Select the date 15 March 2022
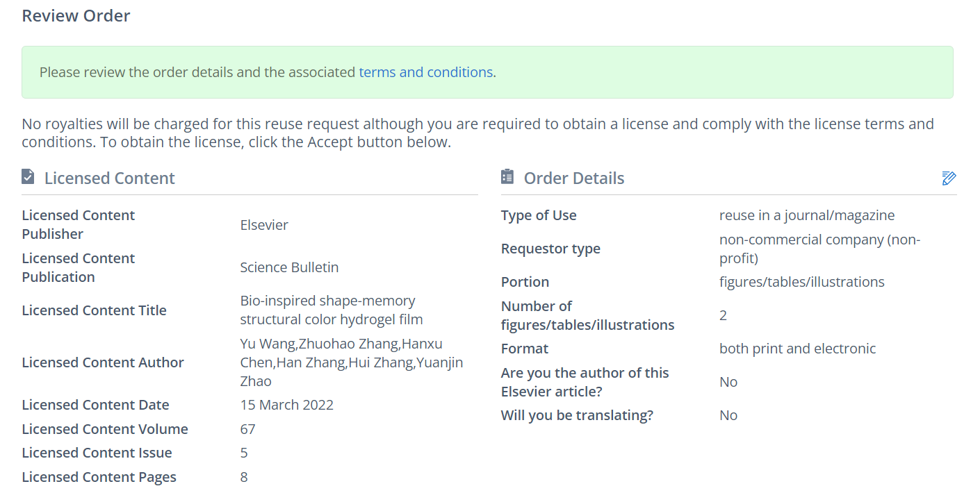Screen dimensions: 980x493 click(x=286, y=405)
